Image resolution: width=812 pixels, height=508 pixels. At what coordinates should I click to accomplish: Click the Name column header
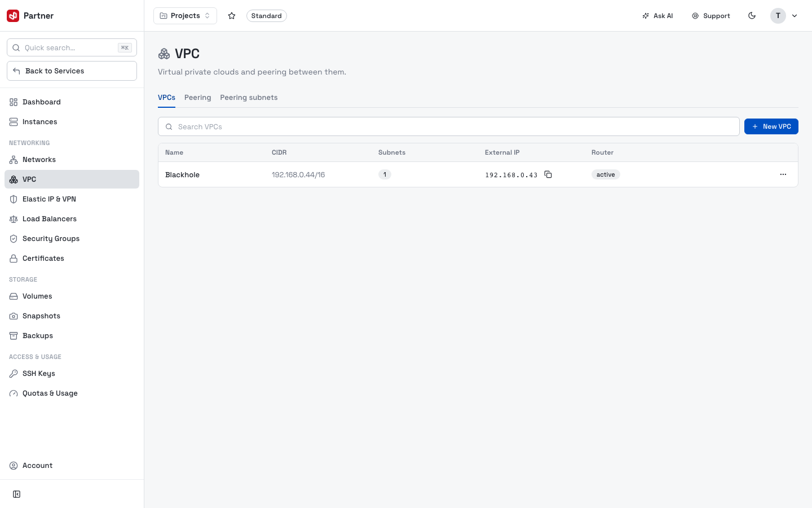(174, 152)
